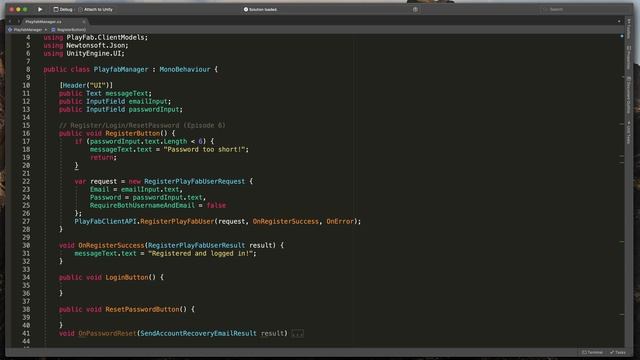Open the Unit Tests side panel
This screenshot has height=360, width=640.
click(629, 133)
